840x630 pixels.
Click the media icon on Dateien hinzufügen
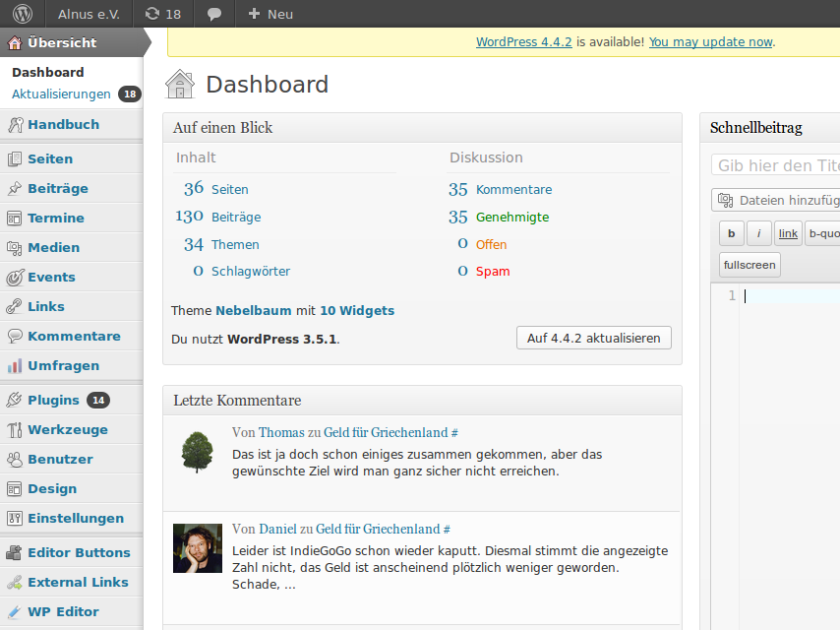(725, 200)
